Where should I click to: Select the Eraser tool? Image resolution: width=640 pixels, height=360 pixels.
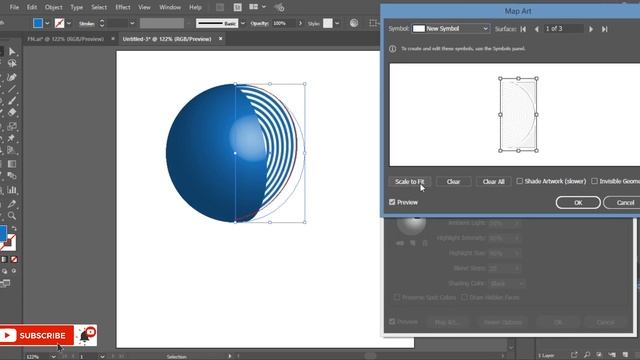click(12, 112)
